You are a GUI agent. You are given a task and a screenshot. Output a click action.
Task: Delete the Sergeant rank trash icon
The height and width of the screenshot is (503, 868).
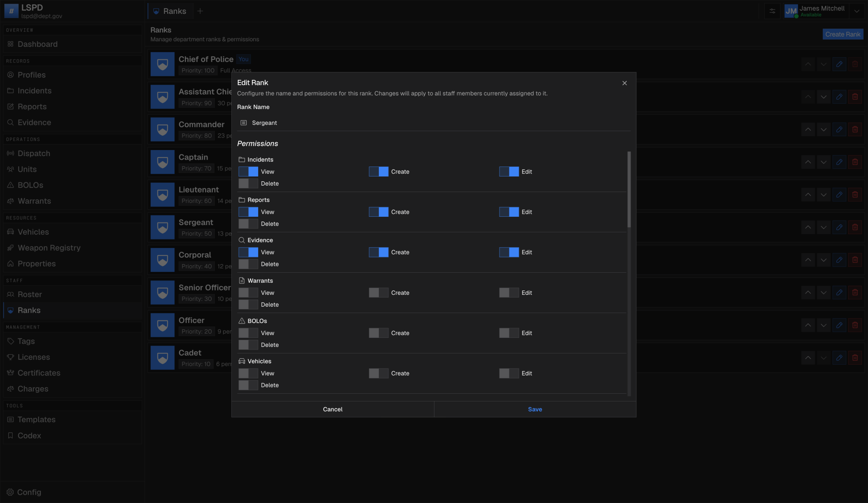(x=855, y=227)
